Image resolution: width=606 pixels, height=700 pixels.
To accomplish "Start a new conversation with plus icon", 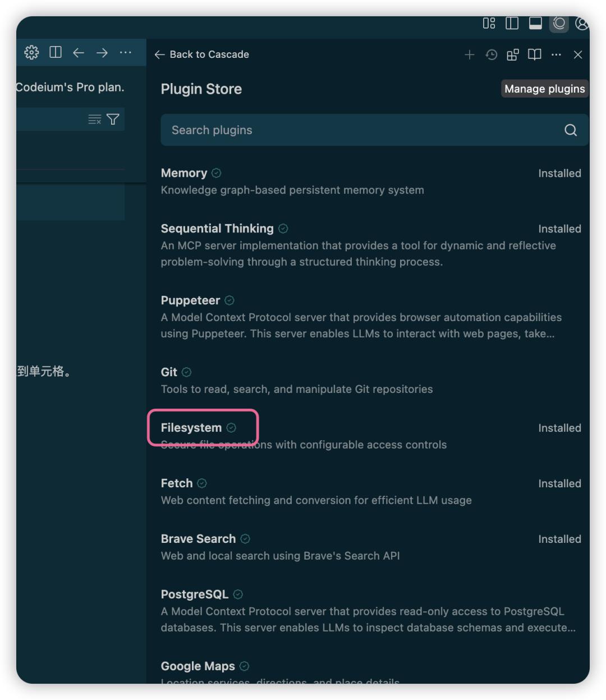I will tap(470, 54).
